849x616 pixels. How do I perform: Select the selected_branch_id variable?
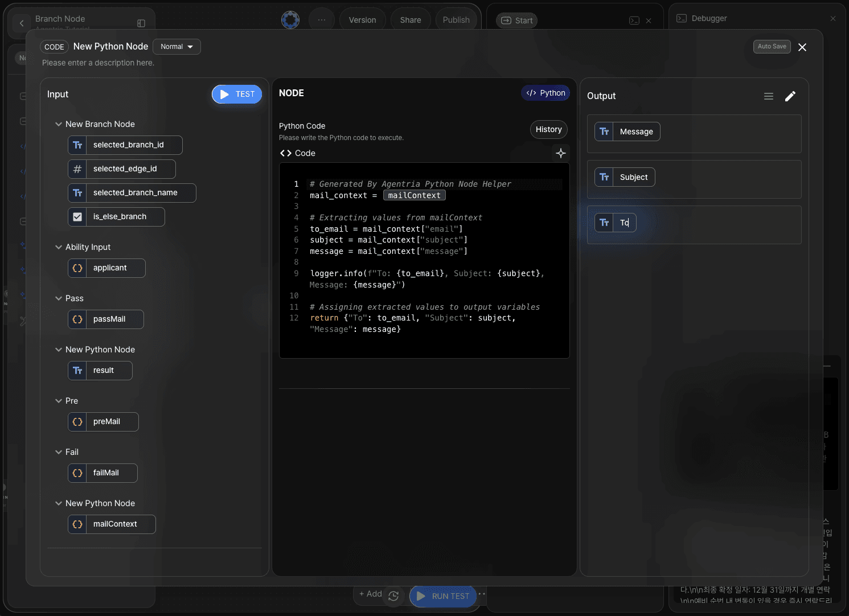(x=125, y=145)
